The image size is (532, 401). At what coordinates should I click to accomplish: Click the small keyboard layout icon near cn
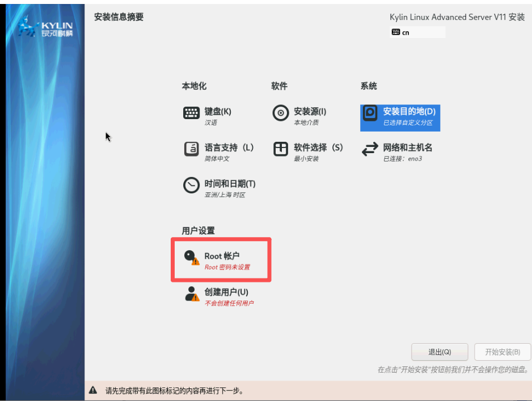click(x=395, y=32)
